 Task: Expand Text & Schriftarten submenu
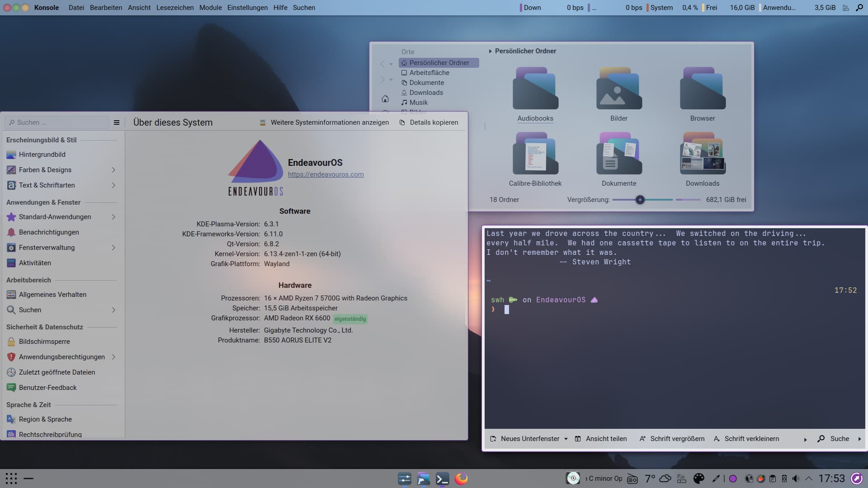[113, 185]
